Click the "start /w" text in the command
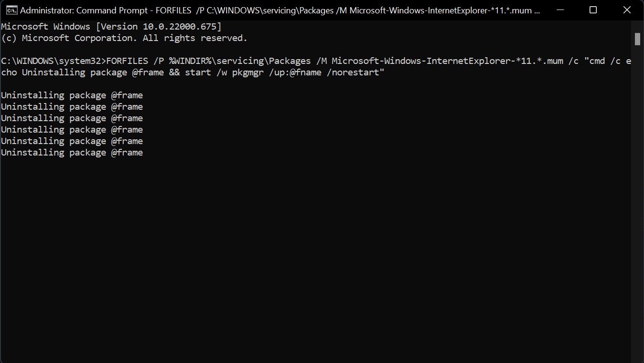 [206, 73]
